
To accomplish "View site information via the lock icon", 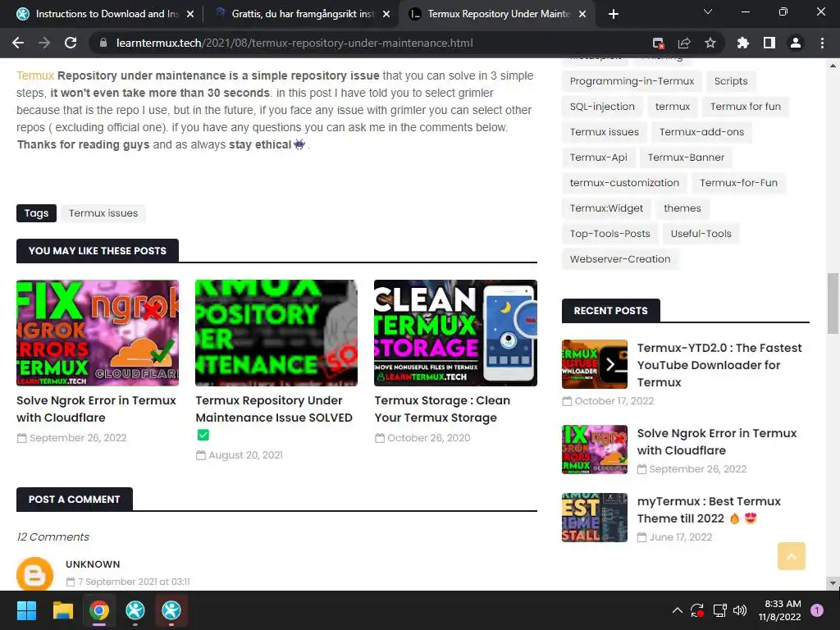I will pos(103,43).
